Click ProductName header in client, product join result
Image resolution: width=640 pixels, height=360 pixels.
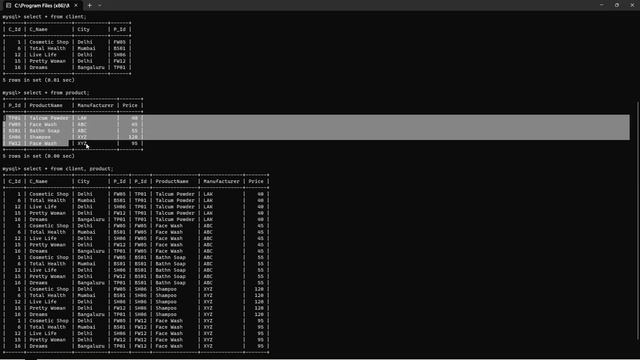[172, 181]
